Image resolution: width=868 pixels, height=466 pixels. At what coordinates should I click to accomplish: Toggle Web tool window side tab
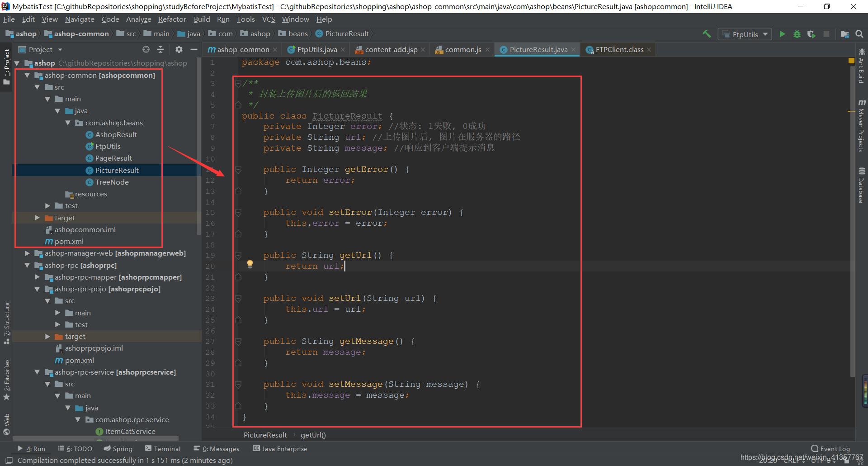[x=6, y=423]
